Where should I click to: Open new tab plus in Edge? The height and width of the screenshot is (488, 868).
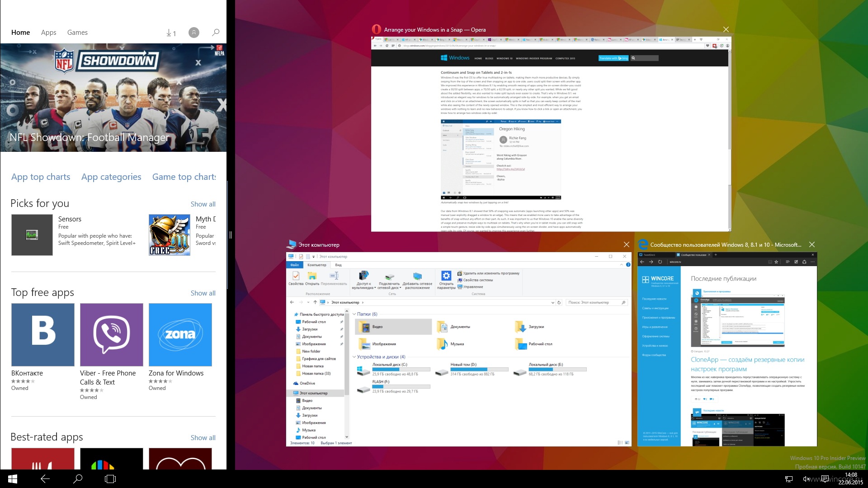[x=716, y=255]
